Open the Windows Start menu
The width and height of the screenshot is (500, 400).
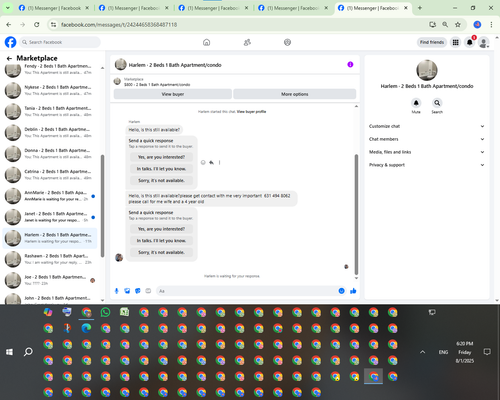[9, 352]
